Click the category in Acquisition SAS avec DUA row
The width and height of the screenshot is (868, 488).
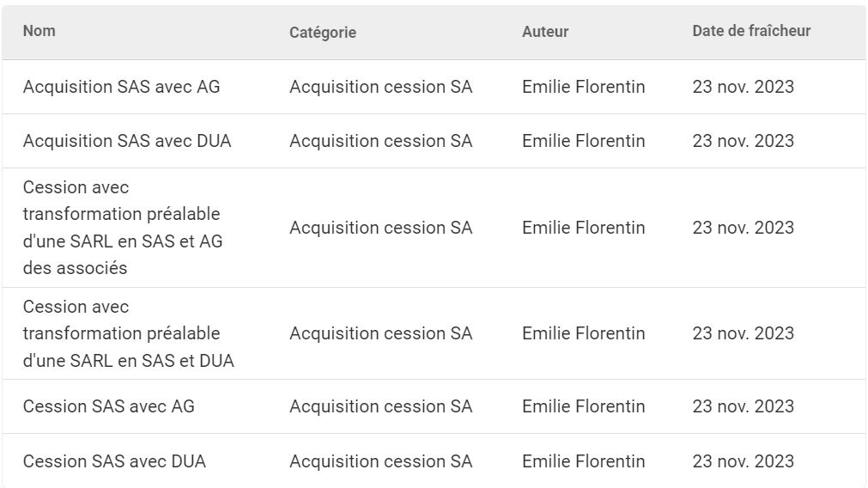click(380, 141)
